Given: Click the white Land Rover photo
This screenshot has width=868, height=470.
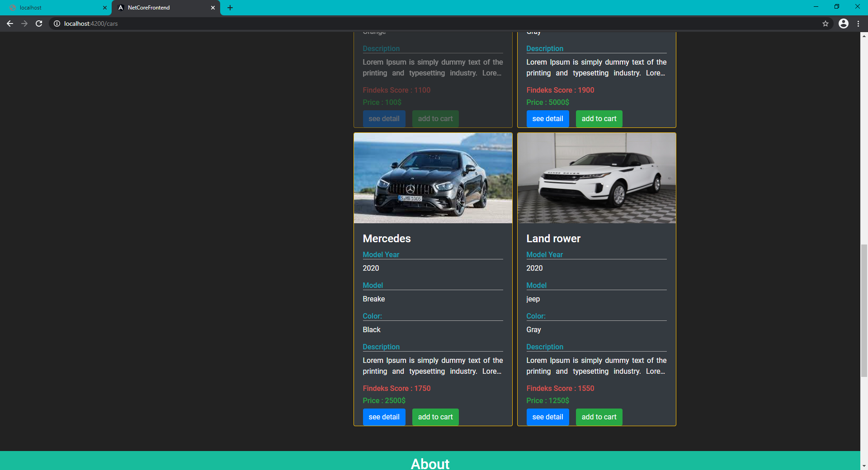Looking at the screenshot, I should point(597,178).
